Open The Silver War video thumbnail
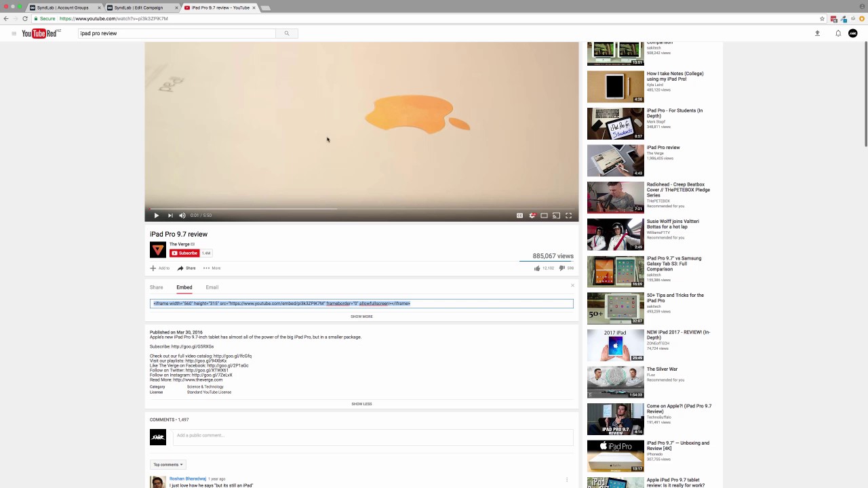 [x=616, y=382]
